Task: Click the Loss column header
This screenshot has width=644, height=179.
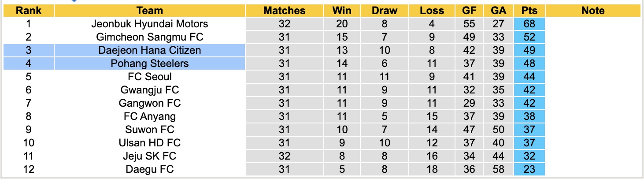Action: (x=432, y=11)
